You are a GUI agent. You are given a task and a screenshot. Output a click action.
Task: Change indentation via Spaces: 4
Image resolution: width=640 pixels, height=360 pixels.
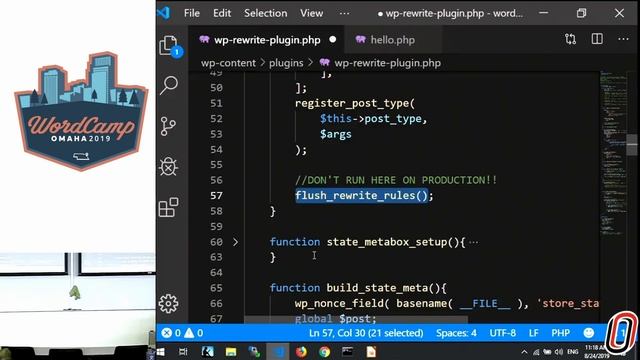tap(456, 333)
